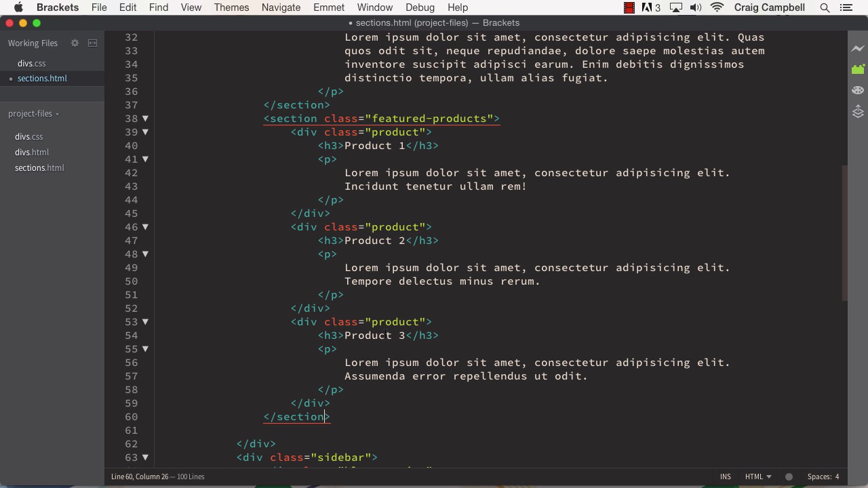The height and width of the screenshot is (488, 868).
Task: Click 'Incidunt tenetur ullam rem!' text
Action: coord(436,186)
